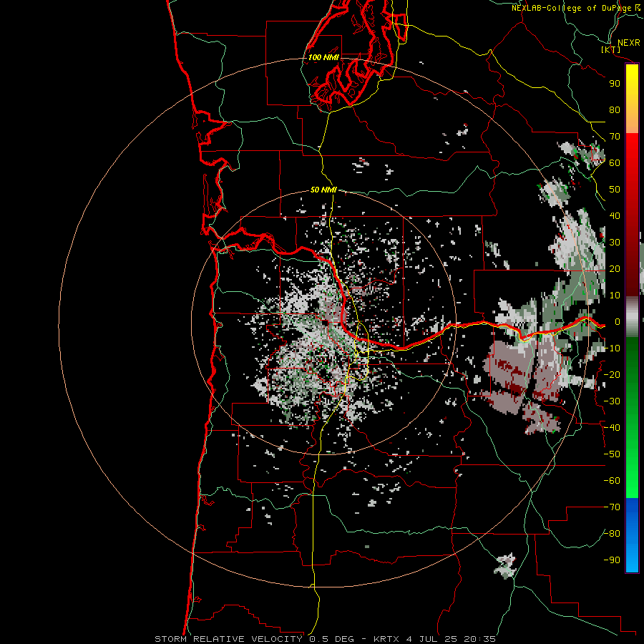The image size is (644, 644).
Task: Click the "100 NMI" range ring label
Action: coord(323,57)
